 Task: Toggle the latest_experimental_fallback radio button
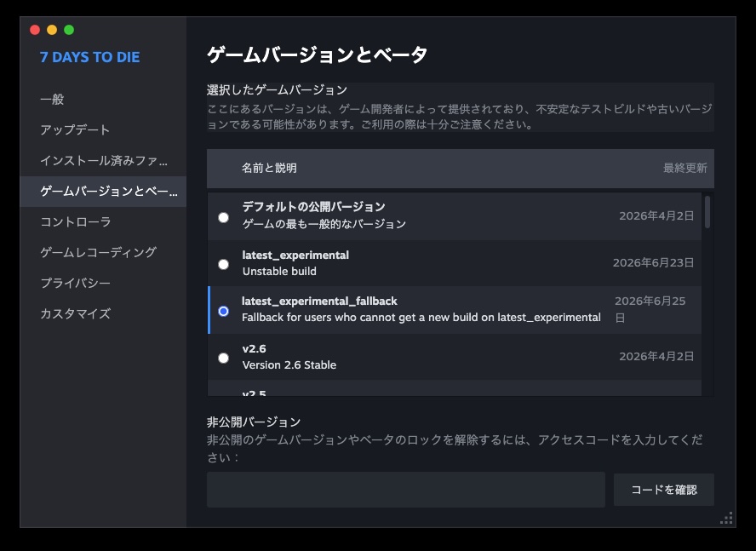pyautogui.click(x=223, y=311)
